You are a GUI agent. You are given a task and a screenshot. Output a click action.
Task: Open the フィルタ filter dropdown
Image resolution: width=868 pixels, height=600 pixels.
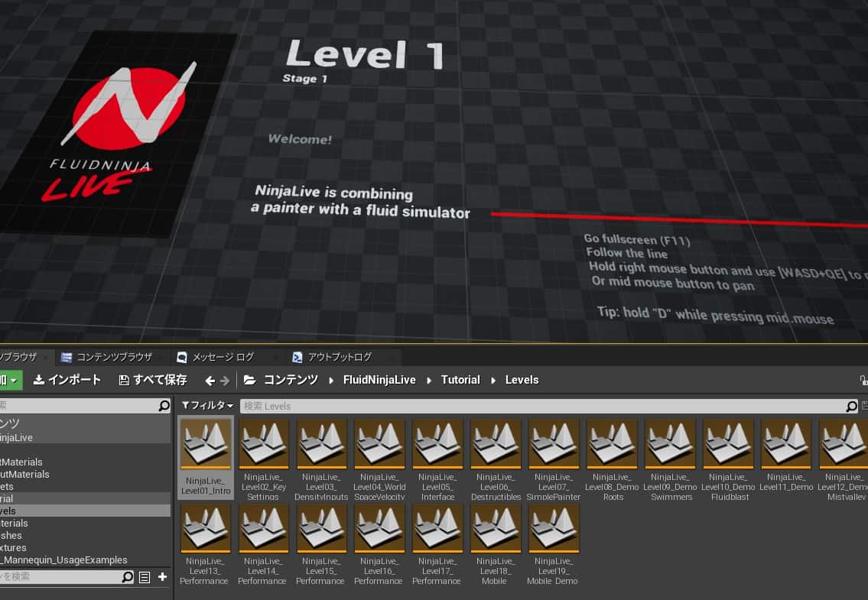click(x=207, y=406)
